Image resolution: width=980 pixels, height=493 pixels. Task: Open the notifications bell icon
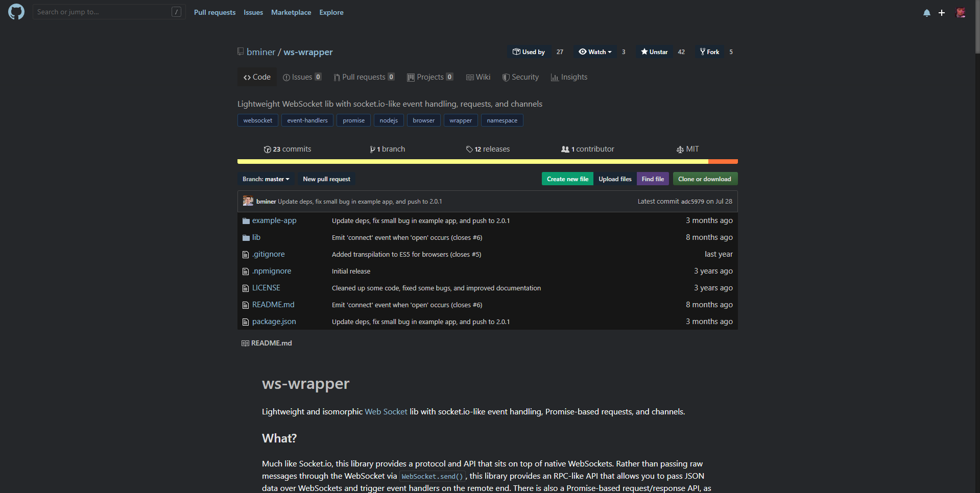(926, 13)
